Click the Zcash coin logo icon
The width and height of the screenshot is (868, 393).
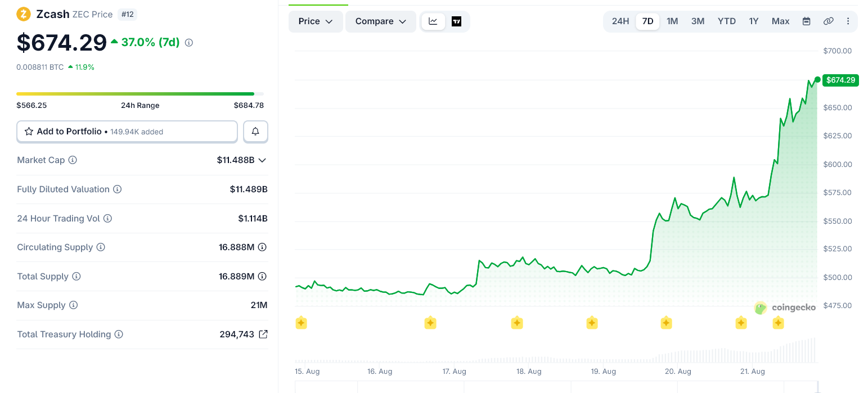tap(24, 14)
